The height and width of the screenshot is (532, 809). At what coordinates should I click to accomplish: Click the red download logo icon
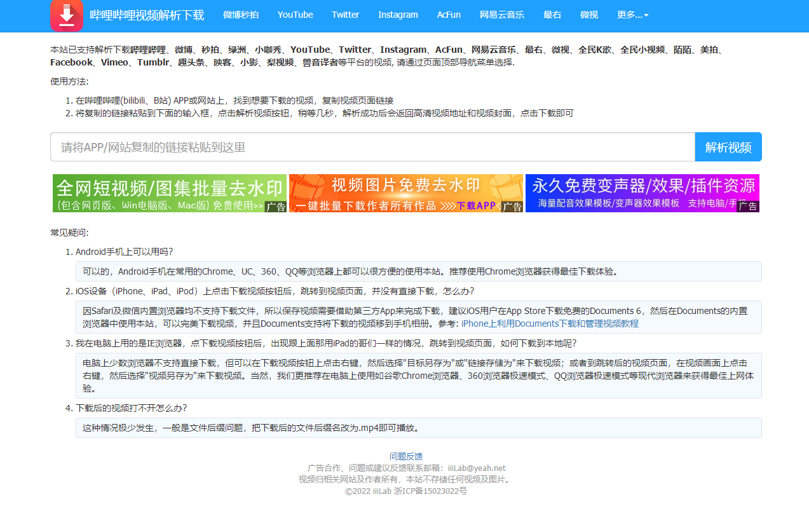tap(67, 15)
